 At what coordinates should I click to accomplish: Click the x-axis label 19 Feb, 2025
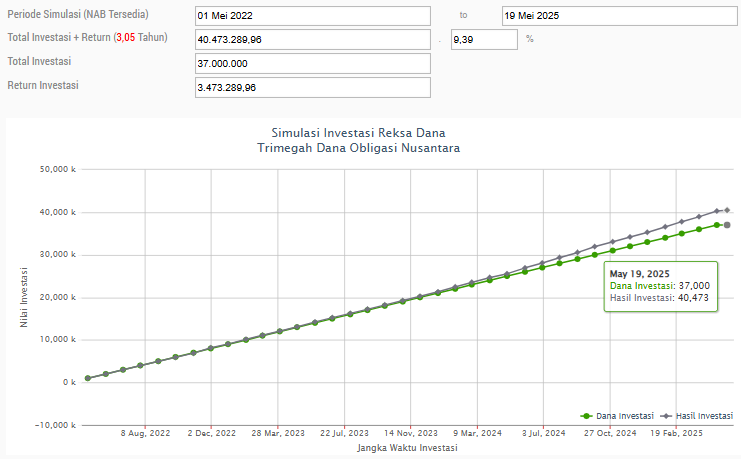[676, 433]
